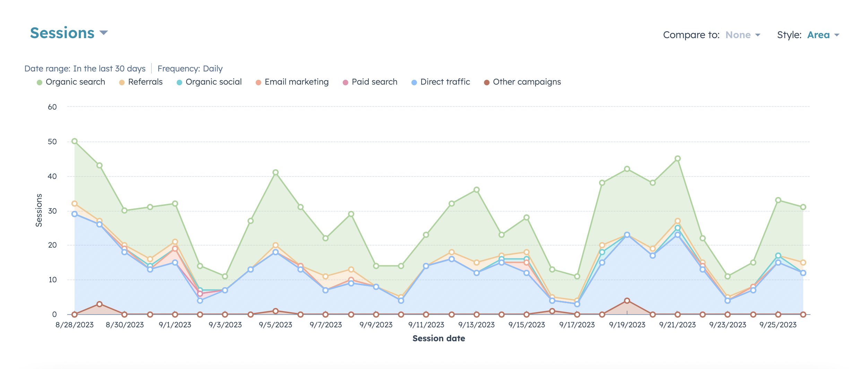This screenshot has width=868, height=369.
Task: Select Referrals point at 32 on 8/28/2023
Action: (75, 204)
